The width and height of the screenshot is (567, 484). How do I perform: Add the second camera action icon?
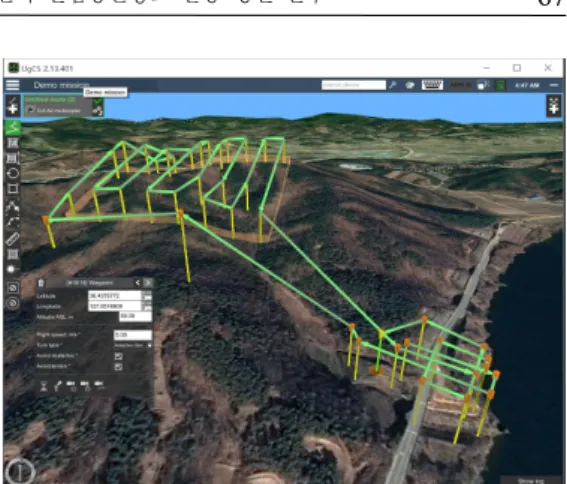coord(85,386)
